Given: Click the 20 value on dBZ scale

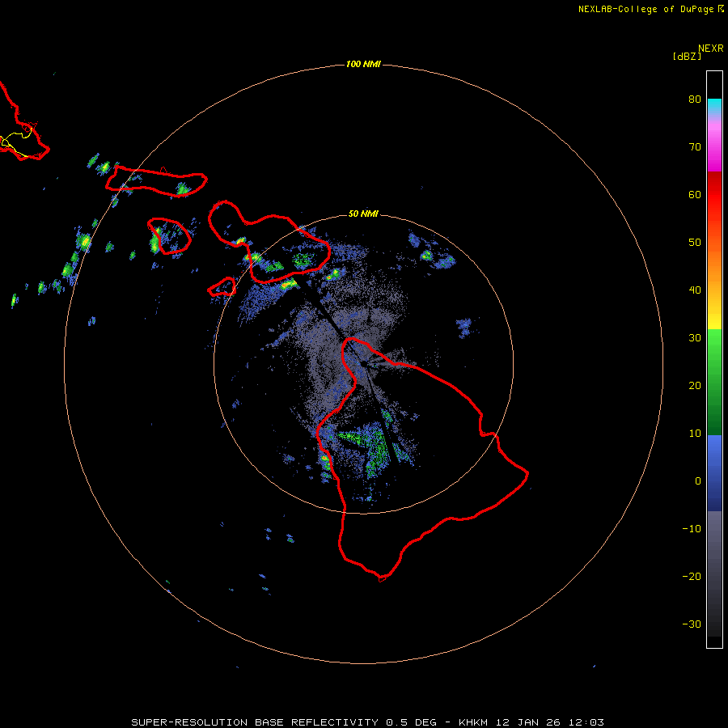Looking at the screenshot, I should coord(695,386).
